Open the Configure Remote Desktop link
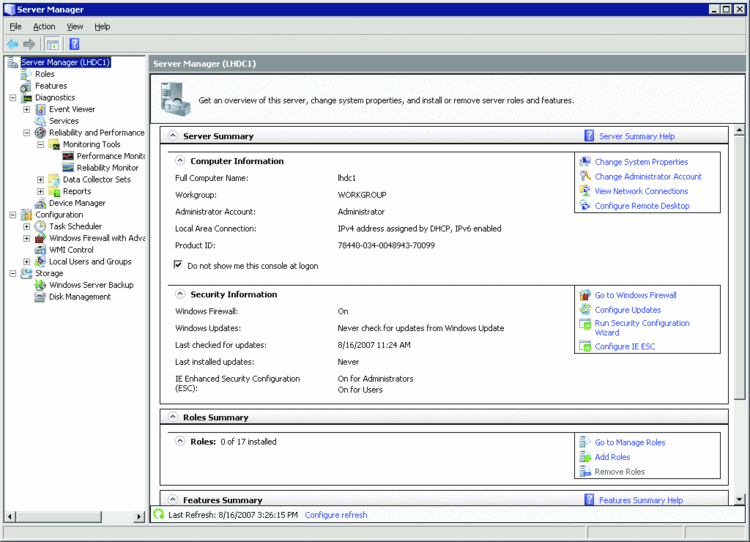The height and width of the screenshot is (542, 750). tap(642, 206)
